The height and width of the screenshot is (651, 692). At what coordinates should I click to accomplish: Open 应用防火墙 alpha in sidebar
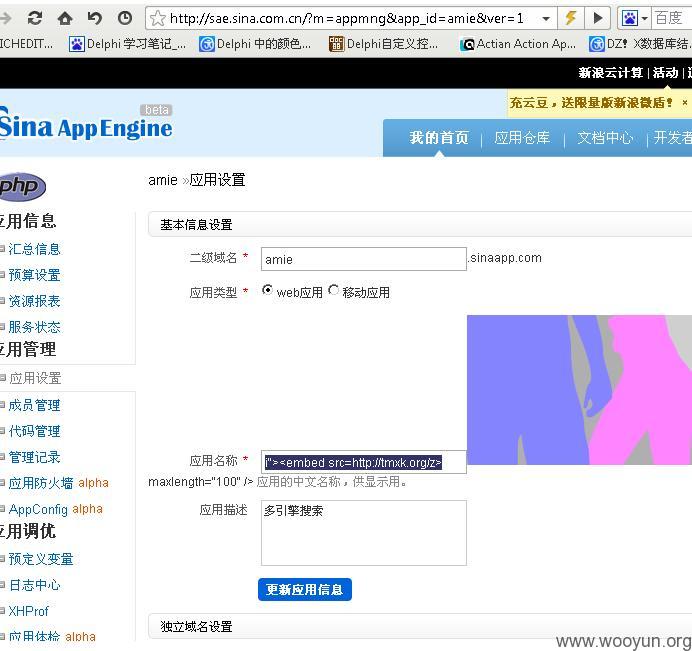pyautogui.click(x=58, y=483)
